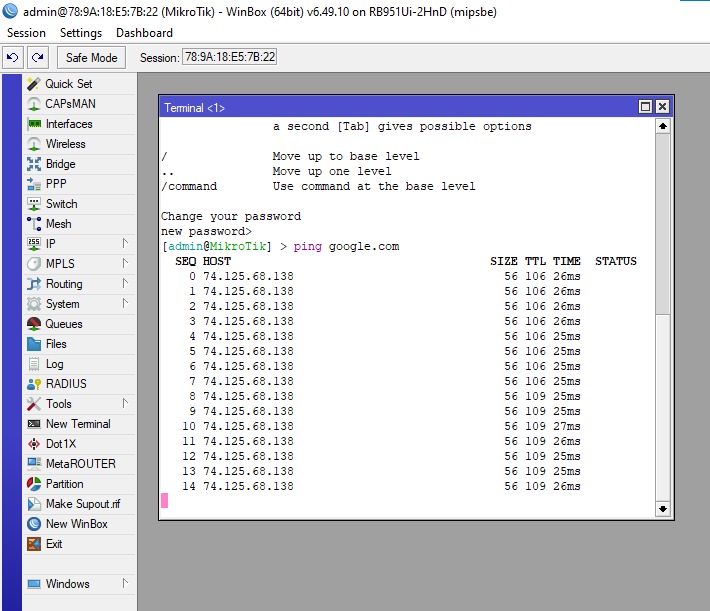
Task: Click the System gear icon
Action: click(34, 304)
